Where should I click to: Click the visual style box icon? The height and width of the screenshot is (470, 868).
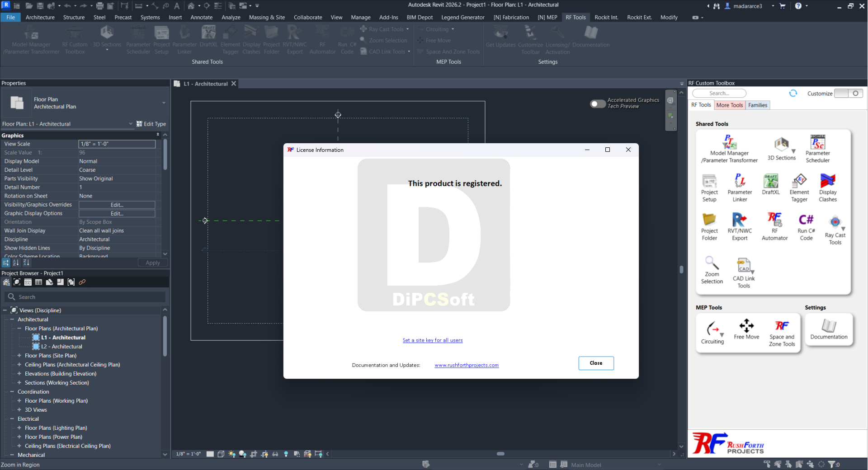(221, 454)
